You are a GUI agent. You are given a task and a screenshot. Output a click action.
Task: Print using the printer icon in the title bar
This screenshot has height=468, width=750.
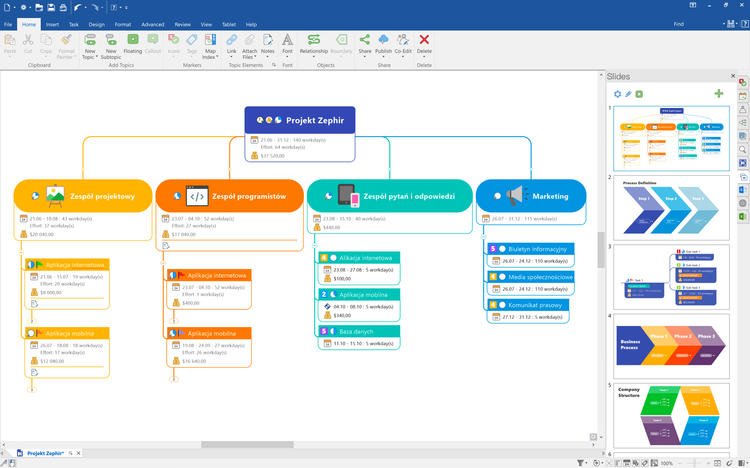(63, 7)
